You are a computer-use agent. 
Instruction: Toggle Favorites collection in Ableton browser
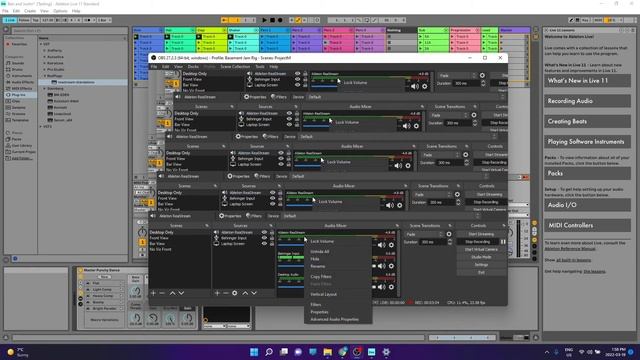coord(17,44)
